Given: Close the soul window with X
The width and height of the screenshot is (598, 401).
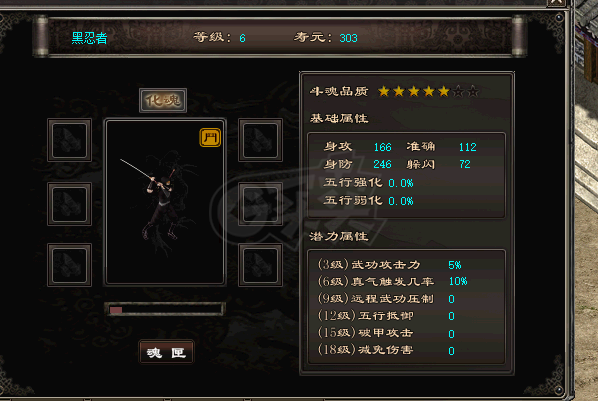Looking at the screenshot, I should 556,2.
